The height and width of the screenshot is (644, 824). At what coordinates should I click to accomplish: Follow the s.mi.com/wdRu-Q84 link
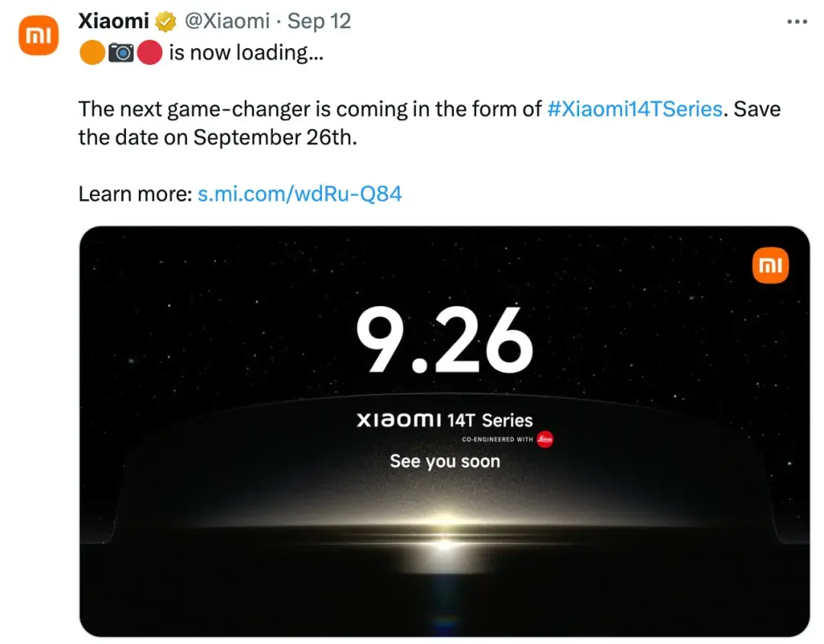[x=300, y=194]
